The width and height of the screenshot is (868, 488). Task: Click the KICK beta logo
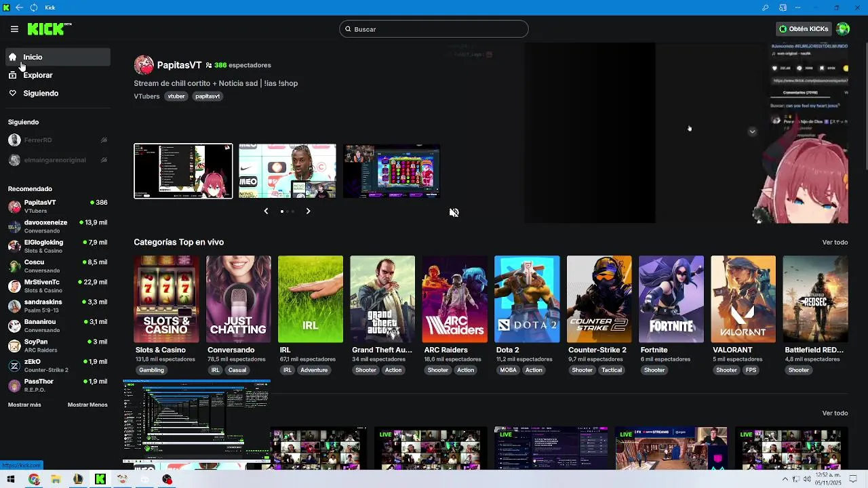click(50, 28)
